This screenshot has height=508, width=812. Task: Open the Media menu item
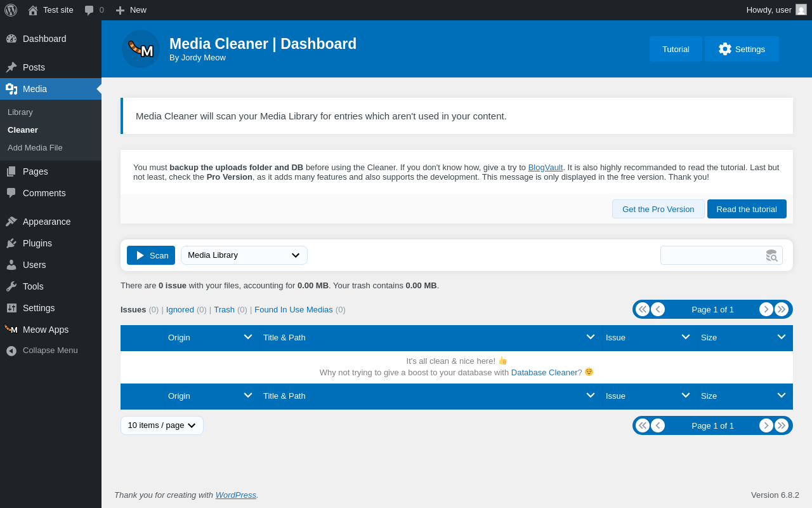[x=51, y=89]
